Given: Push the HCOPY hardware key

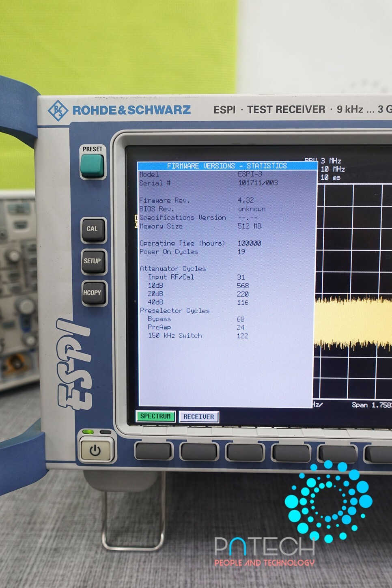Looking at the screenshot, I should 94,293.
